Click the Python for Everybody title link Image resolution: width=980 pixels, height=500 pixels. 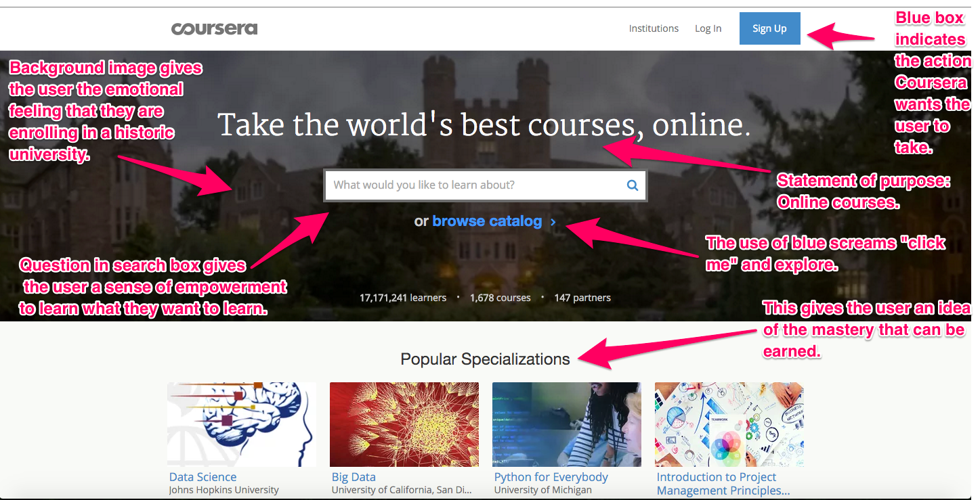point(551,477)
